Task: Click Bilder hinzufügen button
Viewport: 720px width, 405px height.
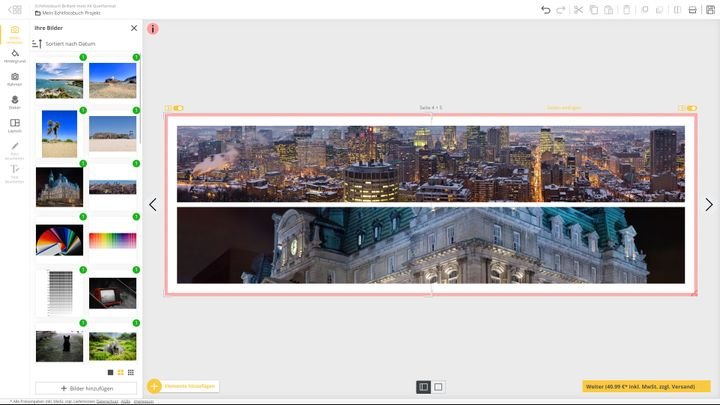Action: [x=86, y=388]
